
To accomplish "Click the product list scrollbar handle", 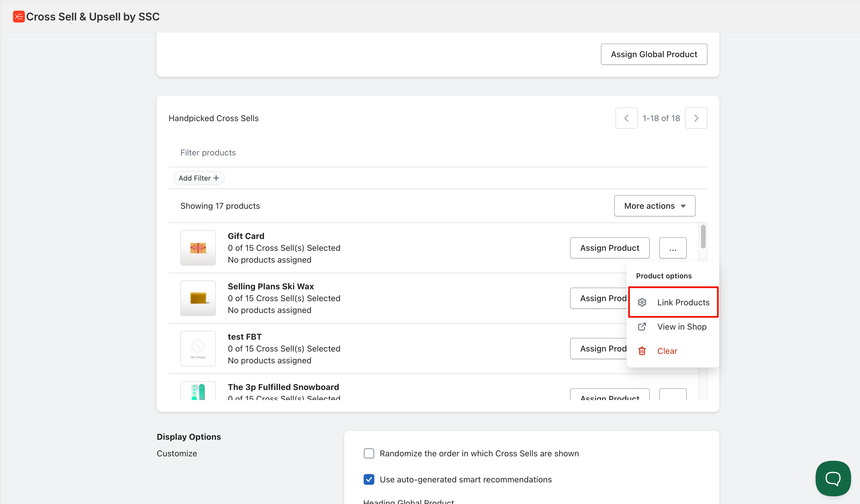I will click(x=703, y=237).
